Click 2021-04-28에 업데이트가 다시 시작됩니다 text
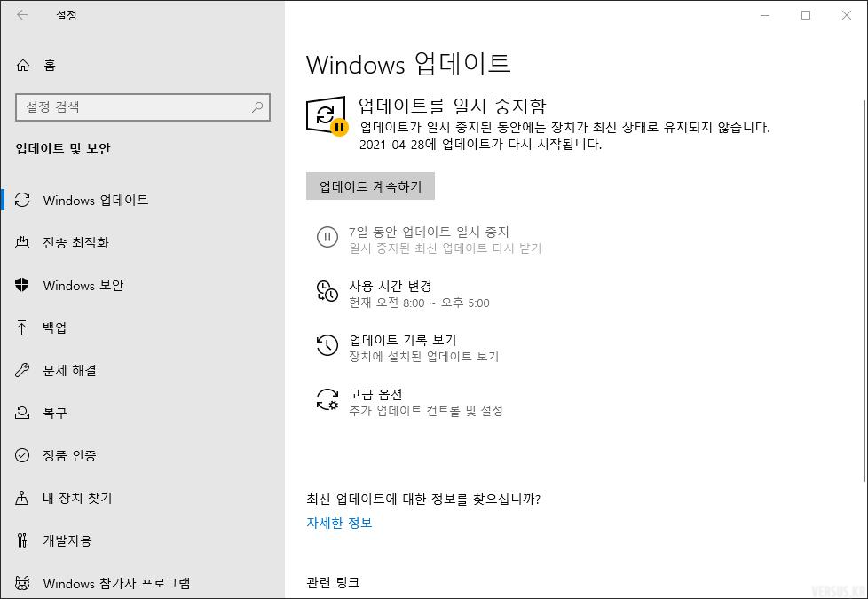Viewport: 868px width, 599px height. pyautogui.click(x=480, y=145)
